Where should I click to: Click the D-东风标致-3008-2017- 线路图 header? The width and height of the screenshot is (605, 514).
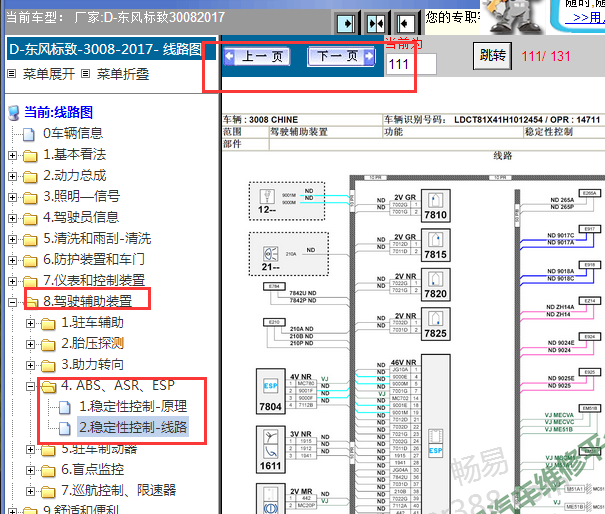[111, 49]
